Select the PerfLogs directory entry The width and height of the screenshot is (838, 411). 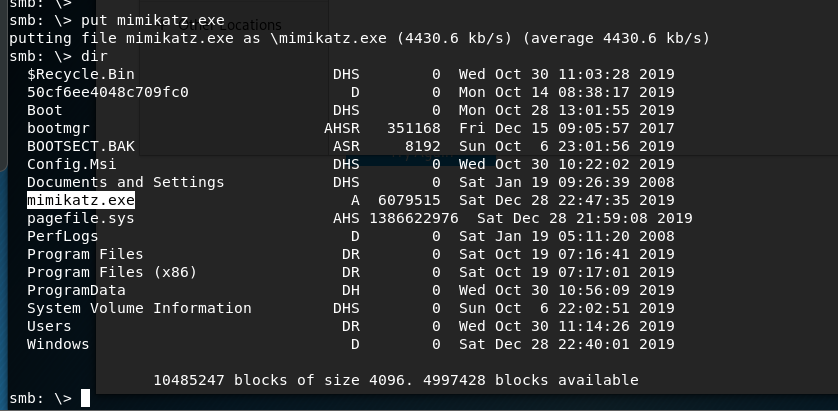pyautogui.click(x=63, y=236)
